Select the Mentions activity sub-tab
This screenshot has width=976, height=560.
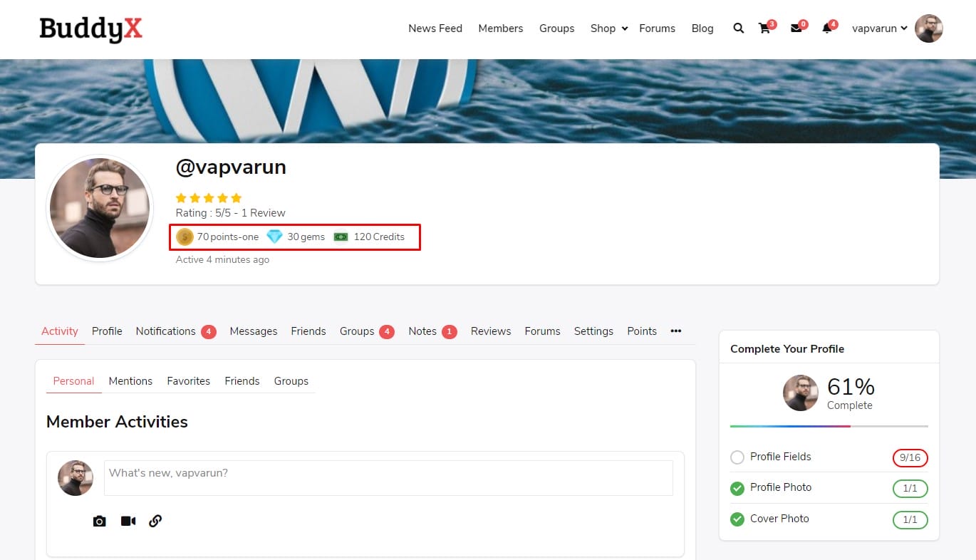pyautogui.click(x=130, y=381)
